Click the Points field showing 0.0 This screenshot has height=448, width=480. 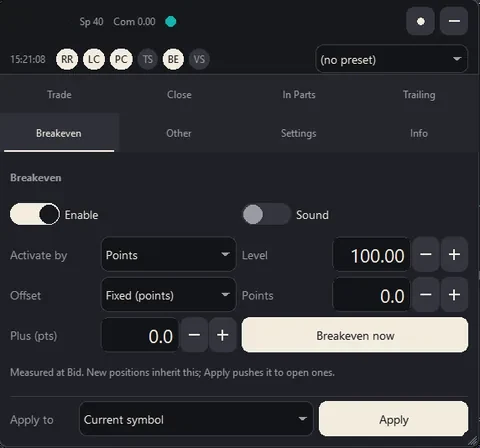coord(372,295)
